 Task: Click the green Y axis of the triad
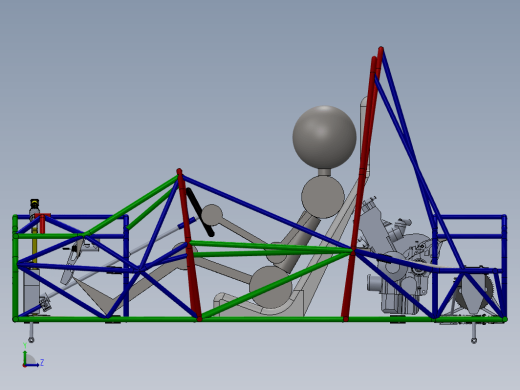coord(25,356)
